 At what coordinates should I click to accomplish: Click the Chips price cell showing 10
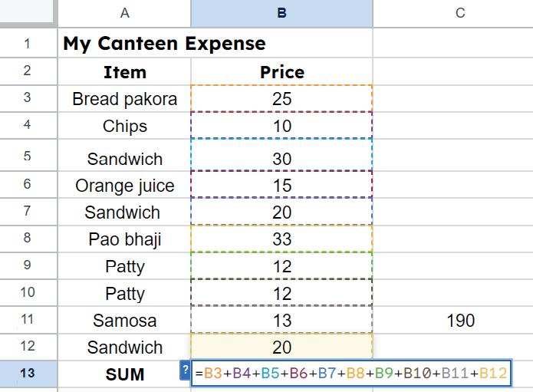point(281,126)
